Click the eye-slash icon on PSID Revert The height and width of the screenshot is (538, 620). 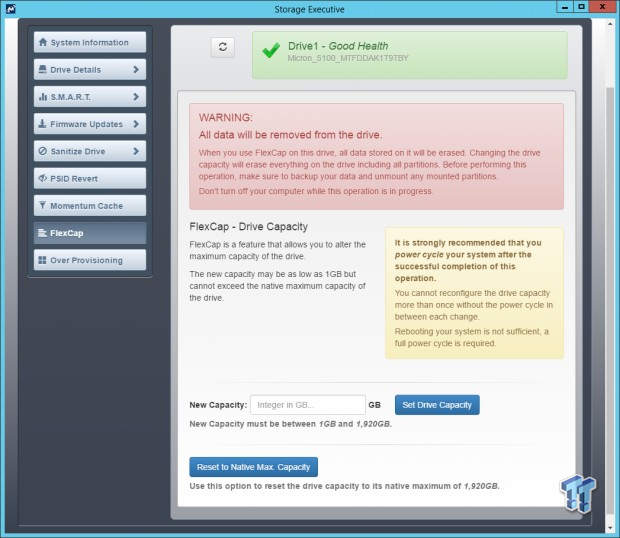tap(42, 178)
